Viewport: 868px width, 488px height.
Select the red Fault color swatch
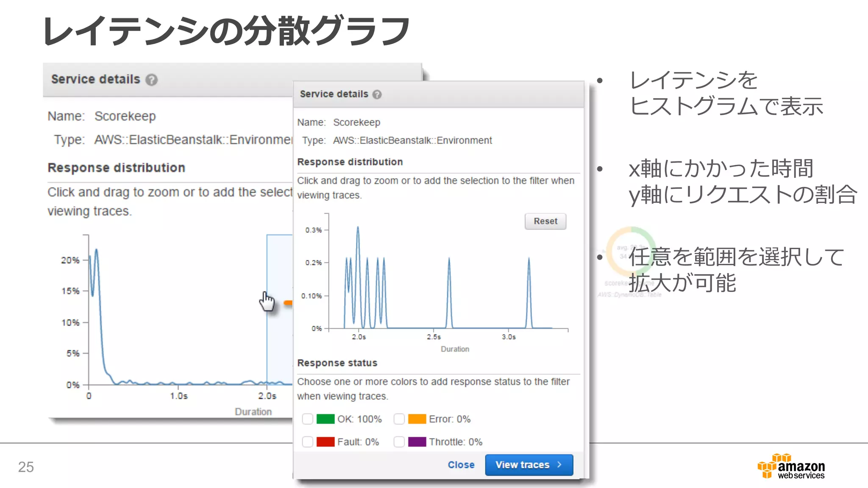click(x=325, y=442)
